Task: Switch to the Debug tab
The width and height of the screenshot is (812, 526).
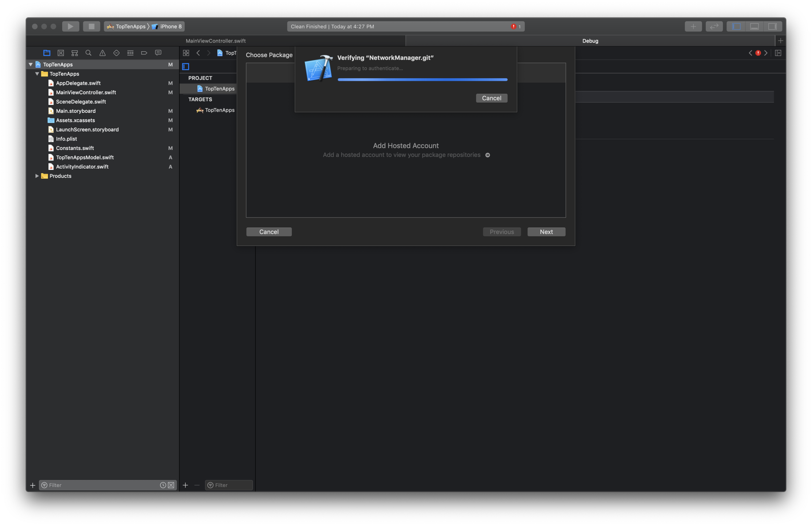Action: point(590,41)
